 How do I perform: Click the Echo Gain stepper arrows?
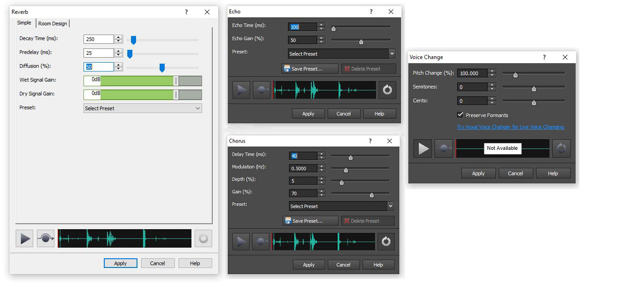click(x=322, y=40)
